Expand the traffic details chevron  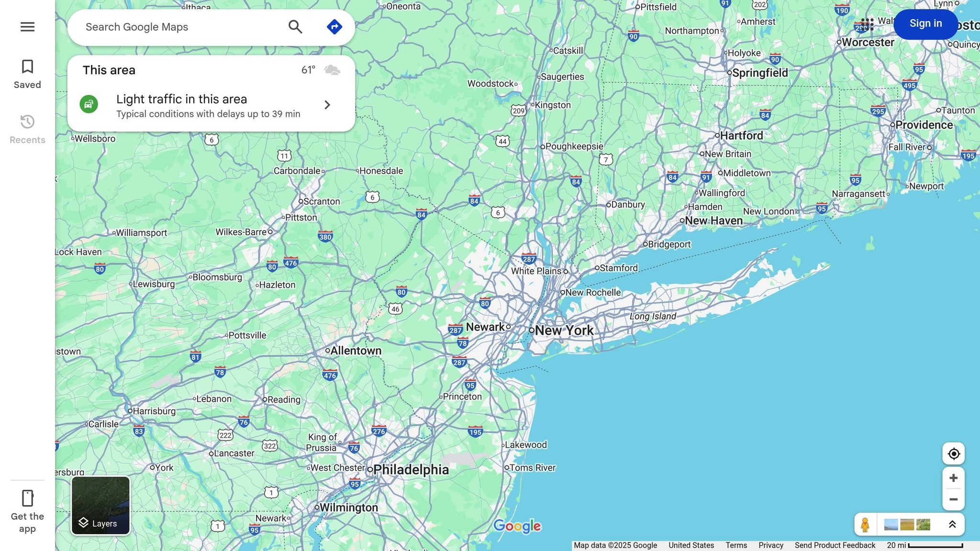[327, 105]
